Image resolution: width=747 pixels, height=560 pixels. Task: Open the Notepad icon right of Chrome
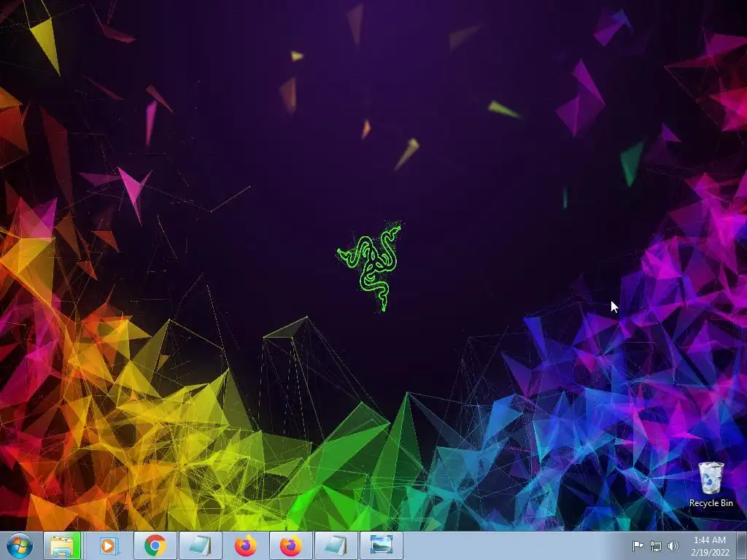pos(201,545)
